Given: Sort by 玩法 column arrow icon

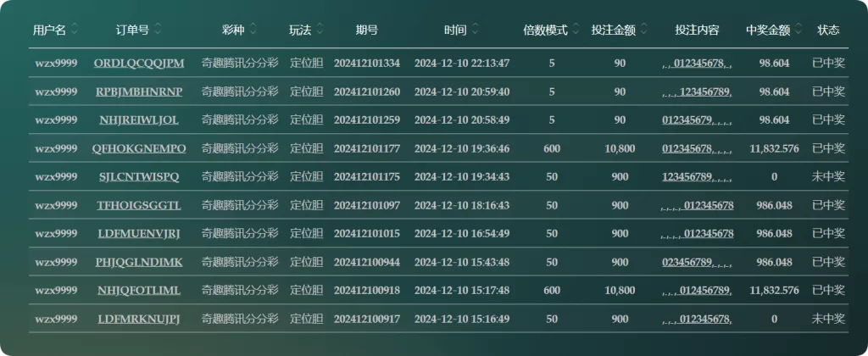Looking at the screenshot, I should (320, 30).
